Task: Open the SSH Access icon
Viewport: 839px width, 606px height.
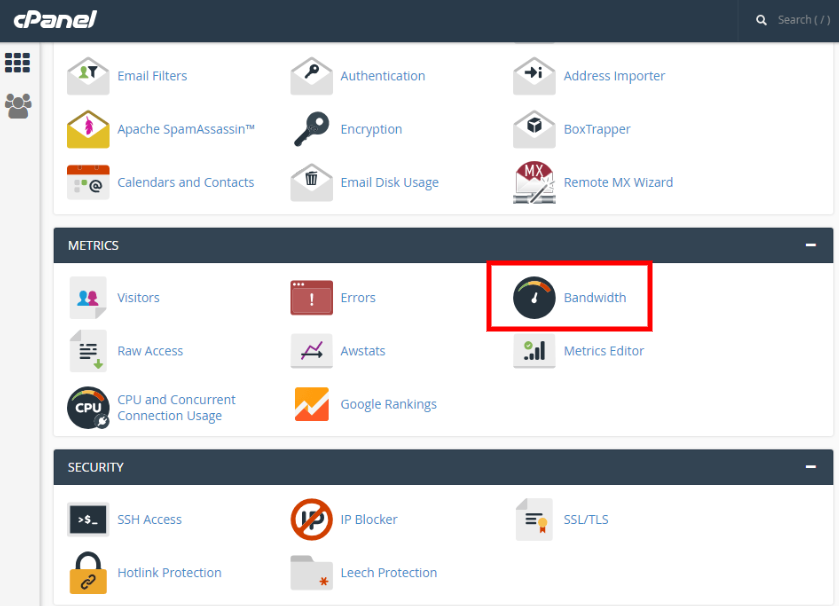Action: coord(87,519)
